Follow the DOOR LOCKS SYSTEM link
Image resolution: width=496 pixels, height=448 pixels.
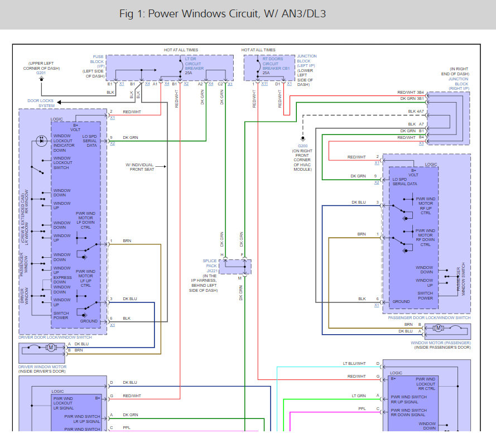point(41,103)
